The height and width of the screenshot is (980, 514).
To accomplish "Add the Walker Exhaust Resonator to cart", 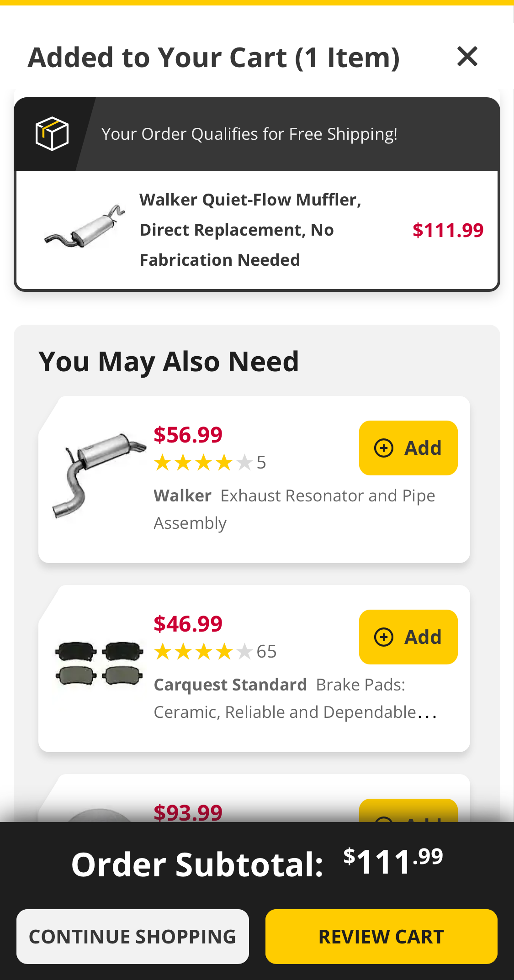I will click(408, 448).
